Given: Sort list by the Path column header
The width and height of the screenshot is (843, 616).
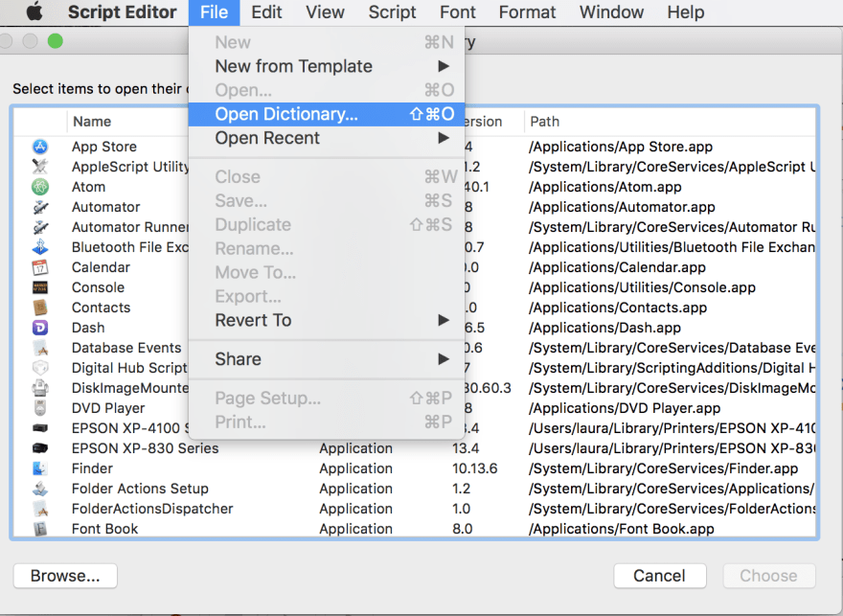Looking at the screenshot, I should (x=545, y=122).
